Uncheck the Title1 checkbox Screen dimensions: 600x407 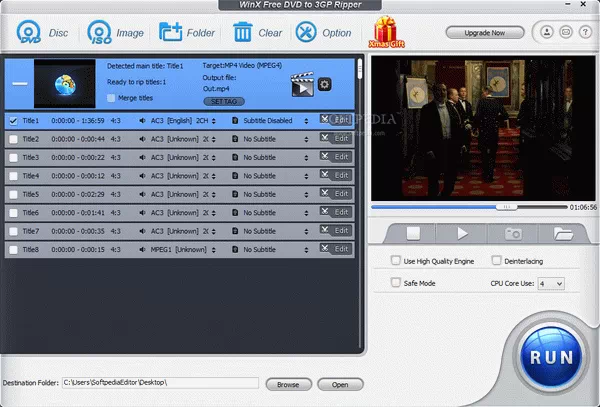point(12,121)
